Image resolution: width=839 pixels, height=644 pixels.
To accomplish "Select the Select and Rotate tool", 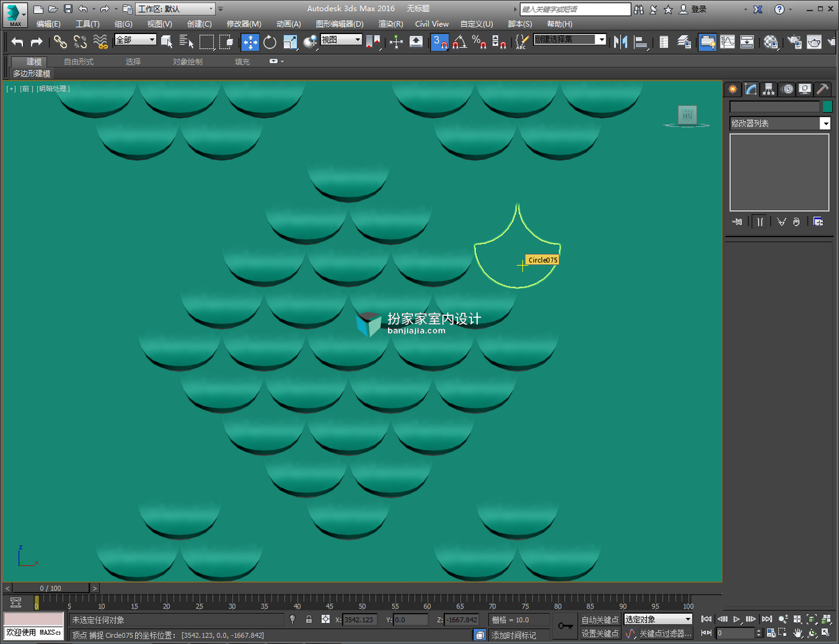I will (270, 42).
